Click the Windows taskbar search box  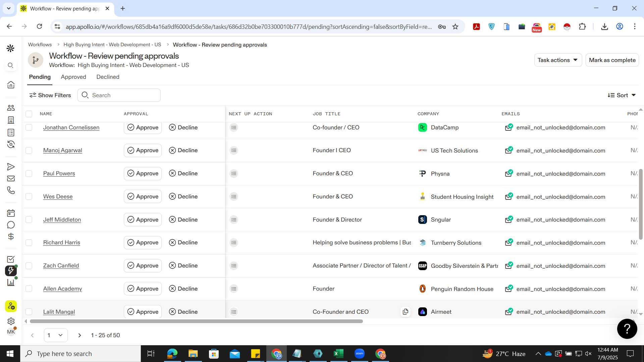[80, 354]
